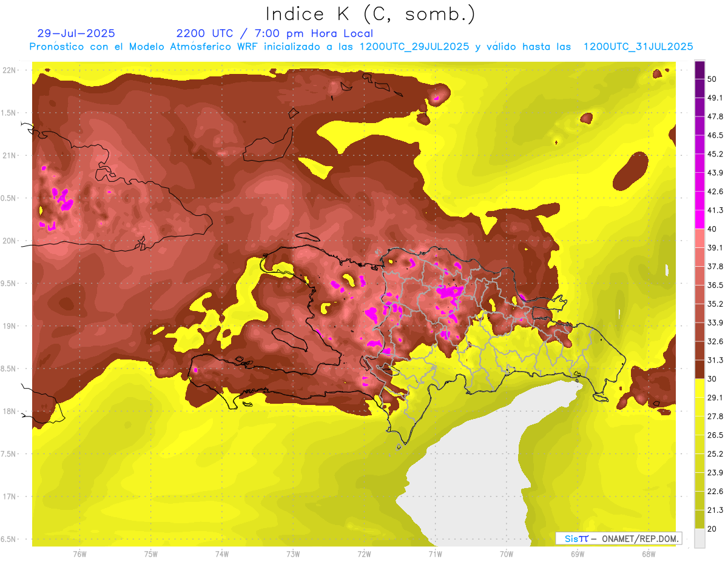Click the 75W longitude axis label
This screenshot has width=728, height=562.
151,554
